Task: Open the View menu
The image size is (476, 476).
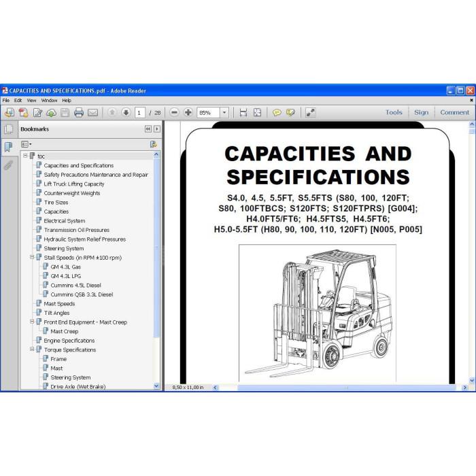Action: pyautogui.click(x=31, y=101)
